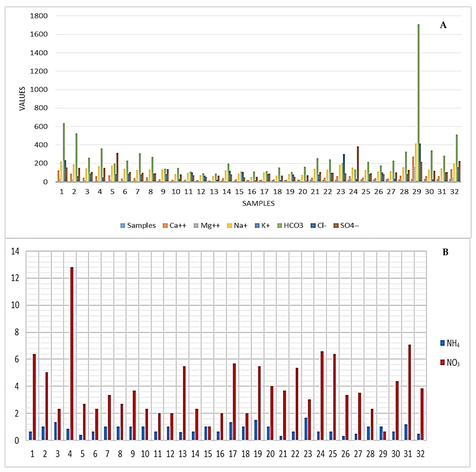The width and height of the screenshot is (476, 472).
Task: Click the Ca++ legend swatch
Action: 165,225
